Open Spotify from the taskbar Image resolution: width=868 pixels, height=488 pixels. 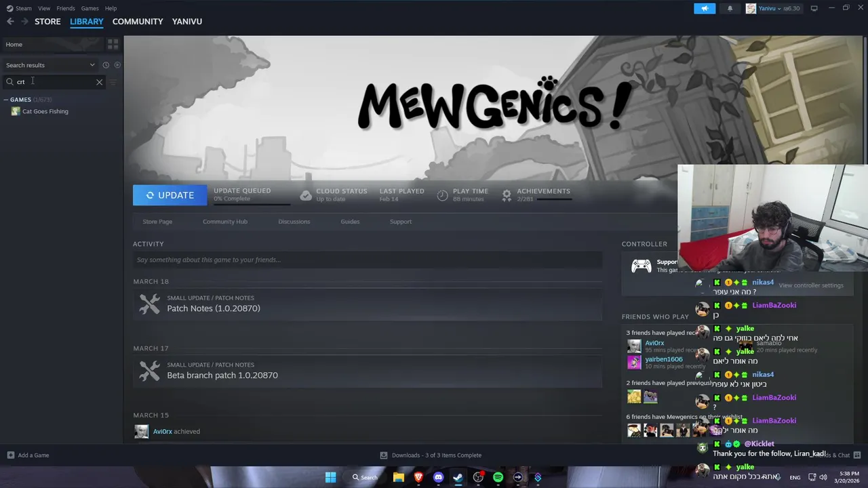(498, 477)
